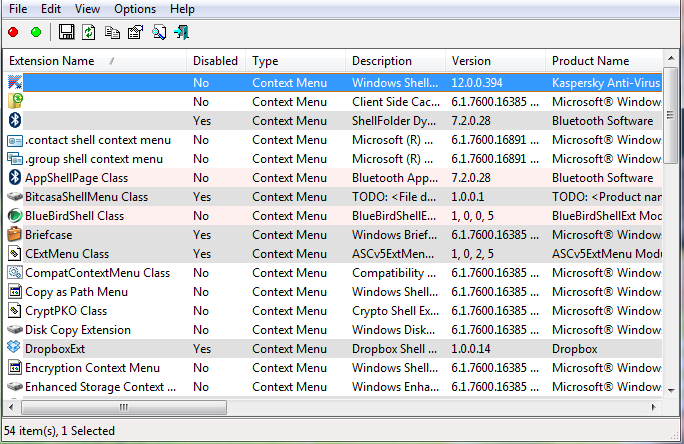The height and width of the screenshot is (444, 684).
Task: Open the Edit menu
Action: [51, 9]
